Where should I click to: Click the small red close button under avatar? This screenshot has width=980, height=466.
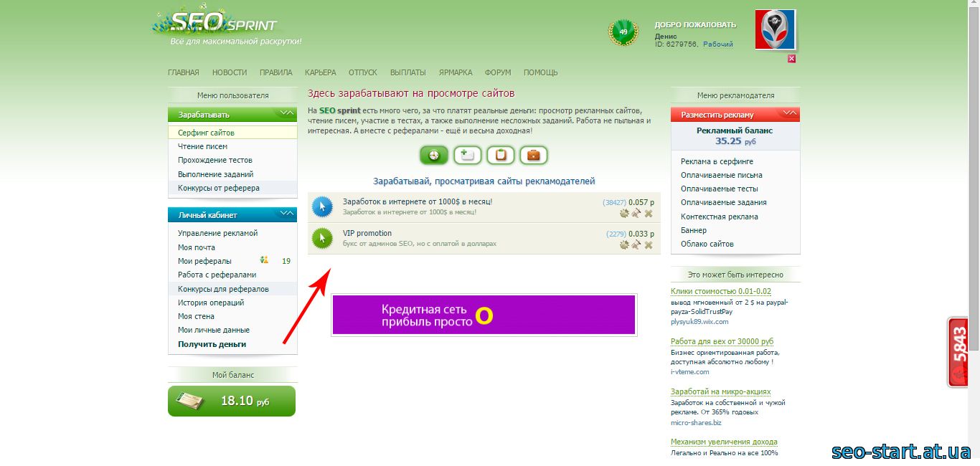point(791,59)
